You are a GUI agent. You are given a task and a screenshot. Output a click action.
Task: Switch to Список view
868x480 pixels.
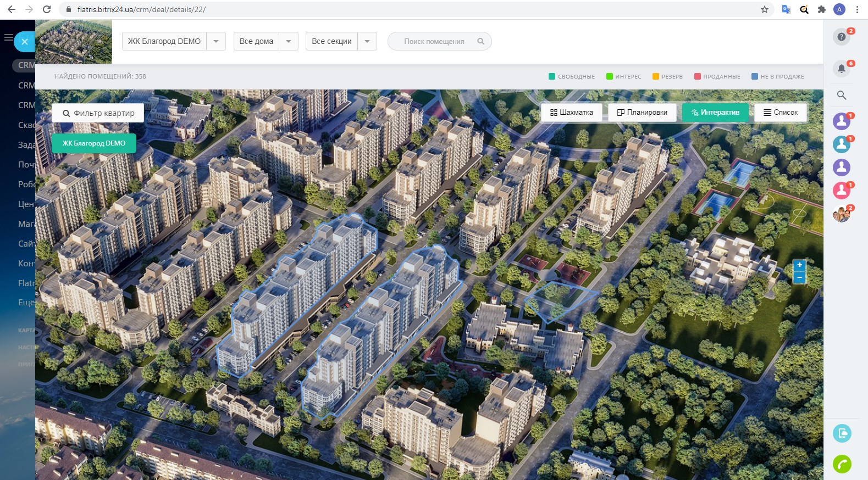780,113
